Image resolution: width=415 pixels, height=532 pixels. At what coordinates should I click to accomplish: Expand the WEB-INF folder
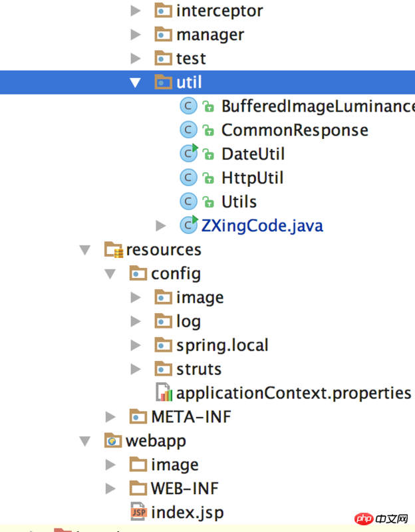coord(110,489)
